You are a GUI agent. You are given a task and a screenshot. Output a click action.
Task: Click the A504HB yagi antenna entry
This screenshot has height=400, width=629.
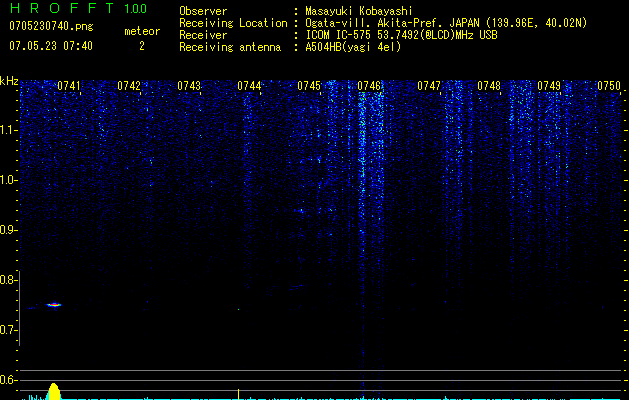click(x=353, y=47)
